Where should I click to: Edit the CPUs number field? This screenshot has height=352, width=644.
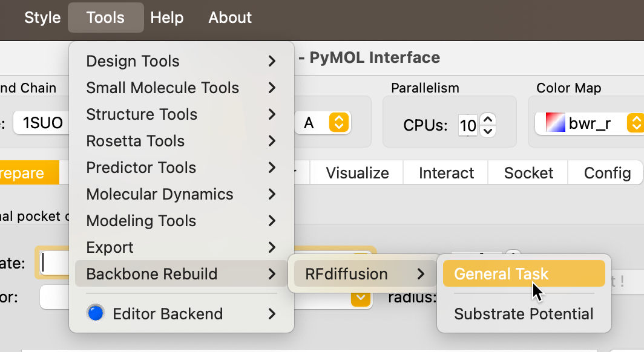pos(468,125)
